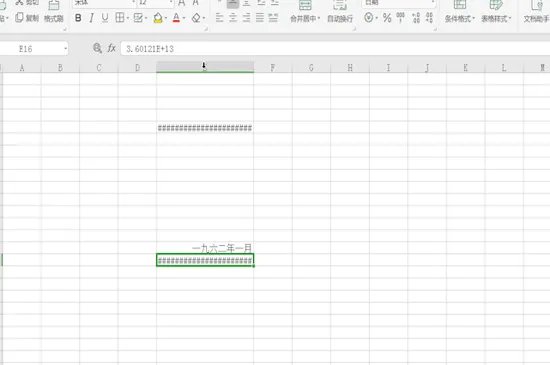Screen dimensions: 550x365
Task: Select column B header
Action: 60,67
